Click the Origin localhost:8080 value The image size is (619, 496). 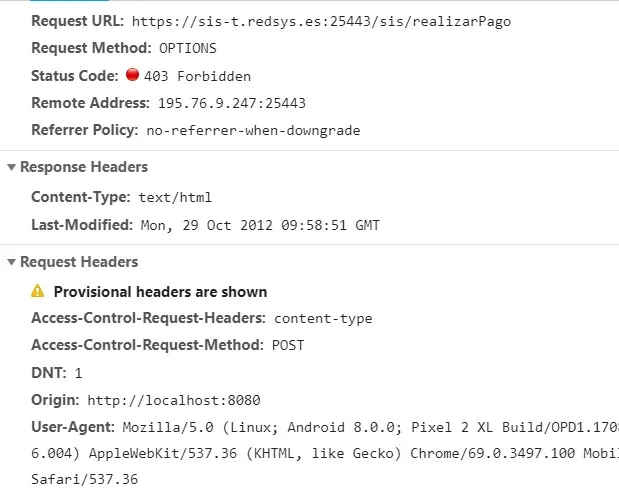pos(174,400)
